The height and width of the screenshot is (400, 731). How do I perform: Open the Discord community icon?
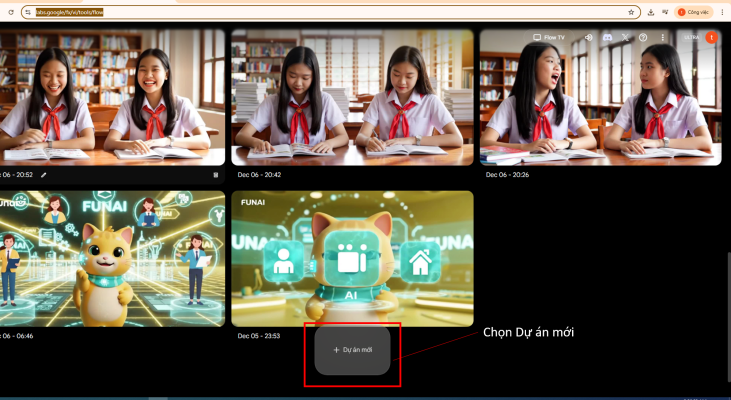[x=607, y=37]
